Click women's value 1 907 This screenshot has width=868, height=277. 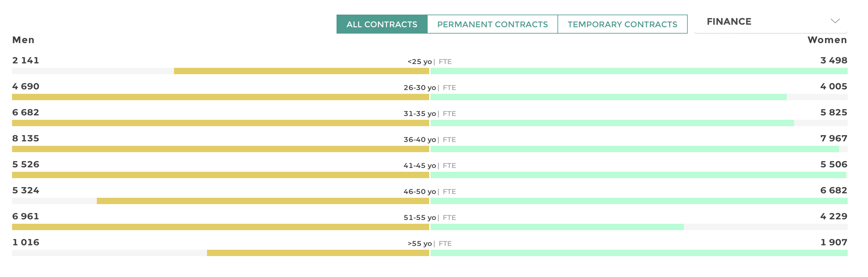coord(834,242)
